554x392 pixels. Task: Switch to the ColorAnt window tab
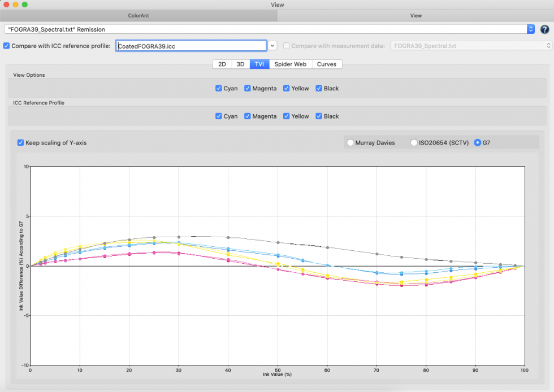[x=138, y=15]
